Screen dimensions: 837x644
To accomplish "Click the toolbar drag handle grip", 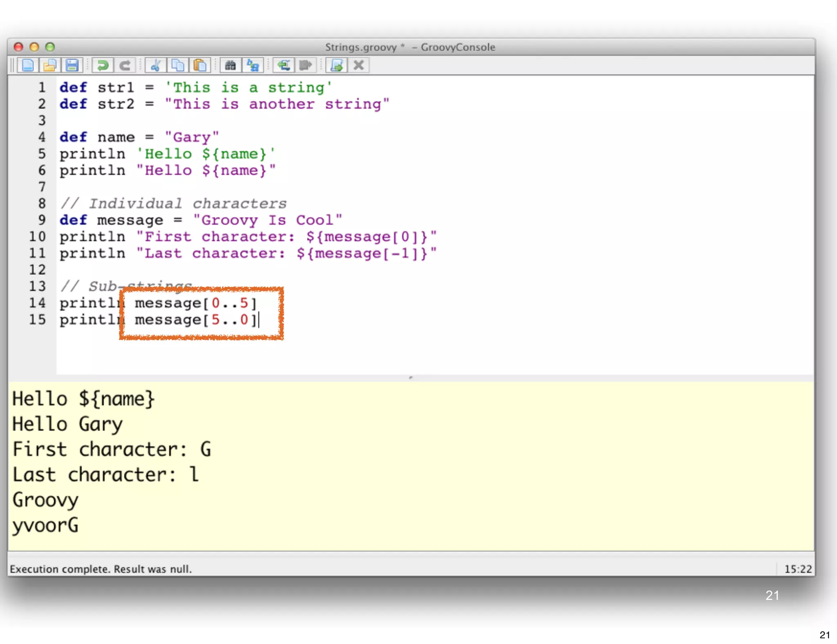I will [x=12, y=65].
